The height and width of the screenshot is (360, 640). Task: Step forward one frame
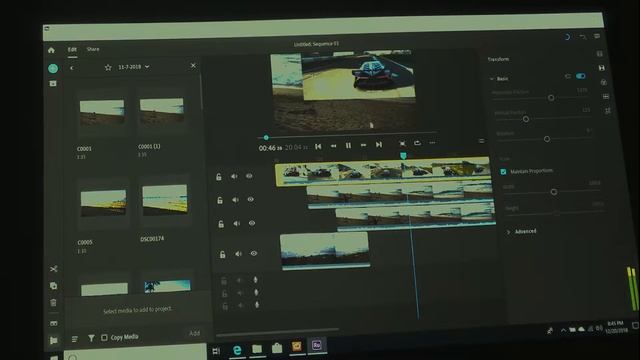click(x=363, y=145)
